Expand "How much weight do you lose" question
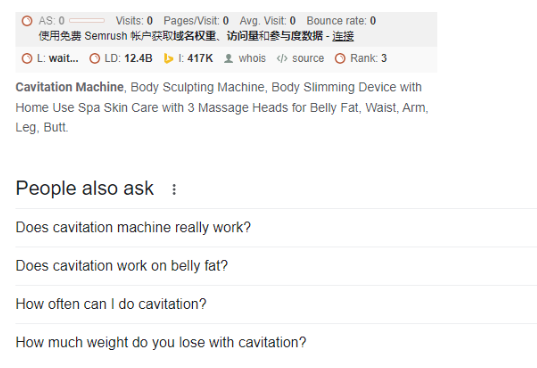 tap(276, 342)
